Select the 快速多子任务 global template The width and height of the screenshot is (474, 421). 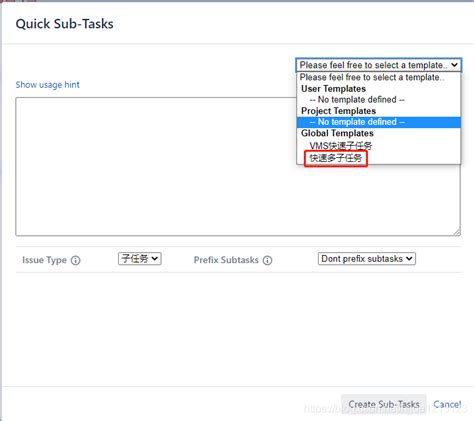[x=336, y=158]
